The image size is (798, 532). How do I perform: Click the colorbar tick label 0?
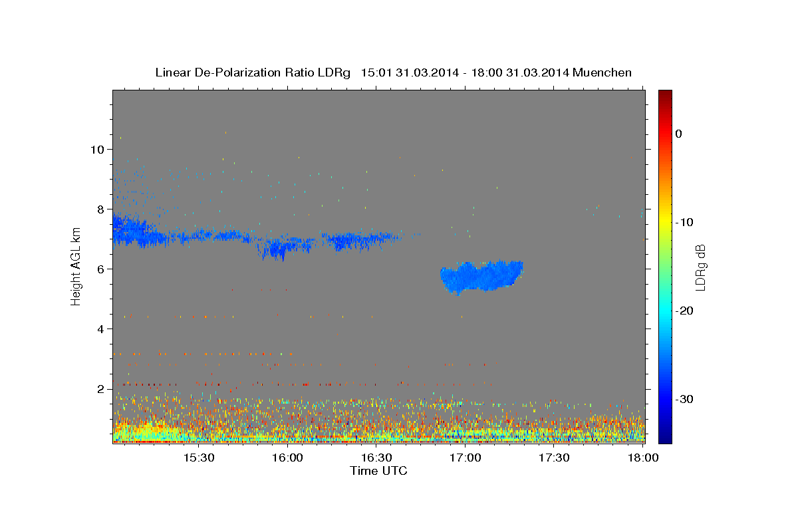click(679, 134)
